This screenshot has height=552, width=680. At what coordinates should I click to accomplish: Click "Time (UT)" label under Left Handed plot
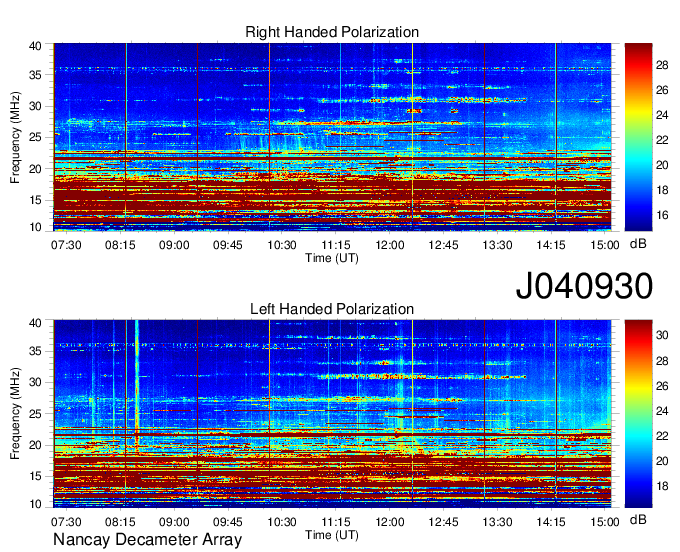click(332, 535)
